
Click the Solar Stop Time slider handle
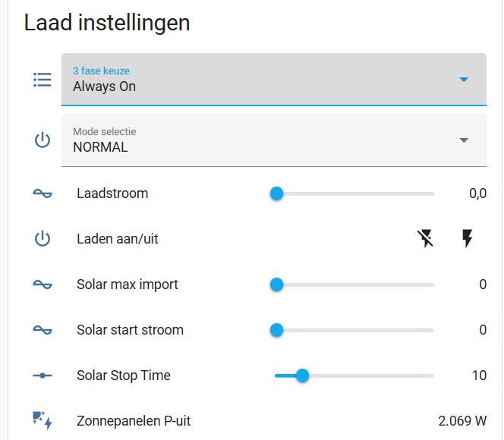[302, 376]
